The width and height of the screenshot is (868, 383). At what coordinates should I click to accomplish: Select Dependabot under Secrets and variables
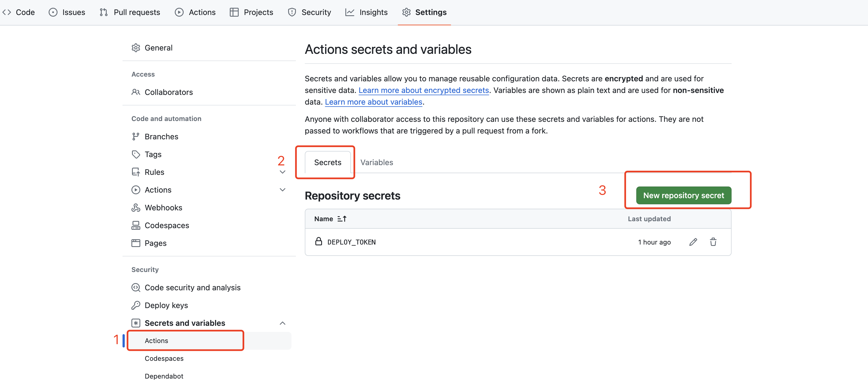[x=164, y=376]
